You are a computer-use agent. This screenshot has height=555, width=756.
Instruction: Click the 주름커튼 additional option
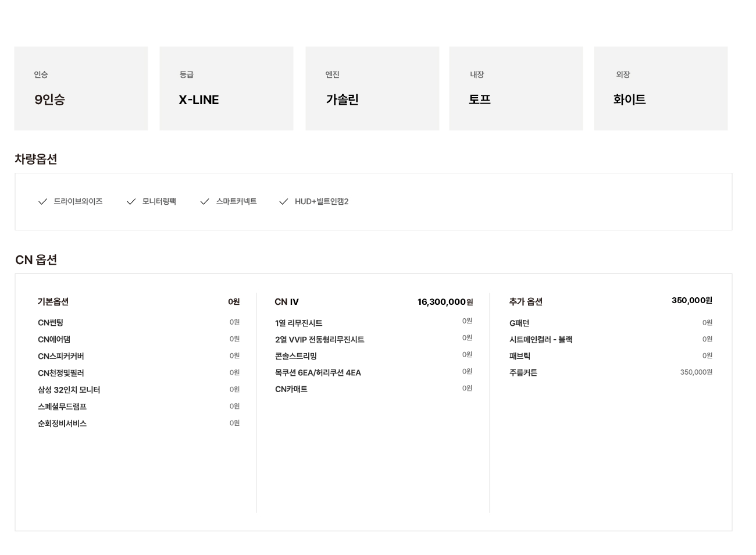[x=523, y=372]
